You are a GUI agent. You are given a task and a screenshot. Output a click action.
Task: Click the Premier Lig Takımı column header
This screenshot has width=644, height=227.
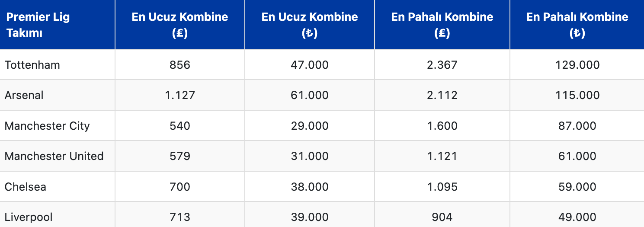[x=38, y=25]
